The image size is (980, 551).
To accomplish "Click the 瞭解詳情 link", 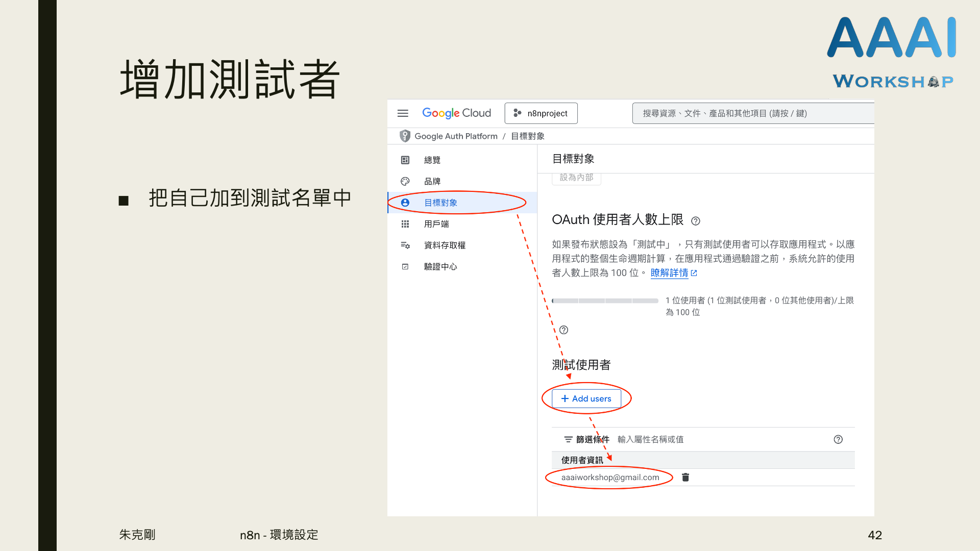I will pos(669,273).
